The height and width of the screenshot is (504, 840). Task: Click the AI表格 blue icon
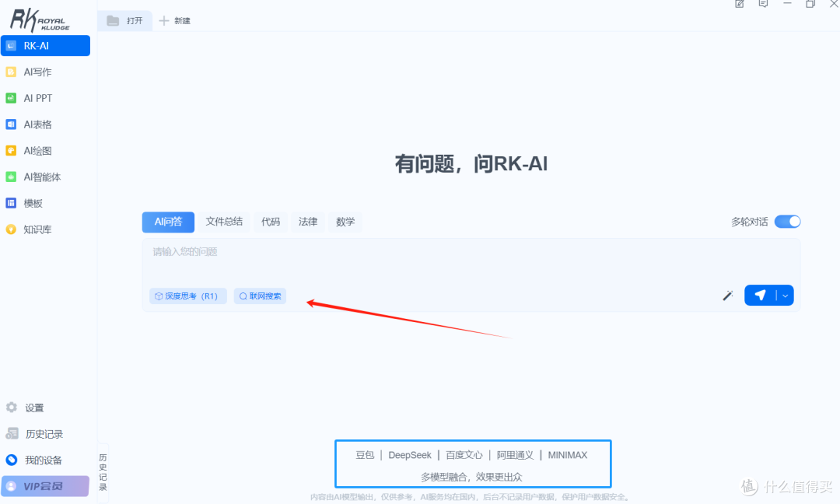[11, 124]
